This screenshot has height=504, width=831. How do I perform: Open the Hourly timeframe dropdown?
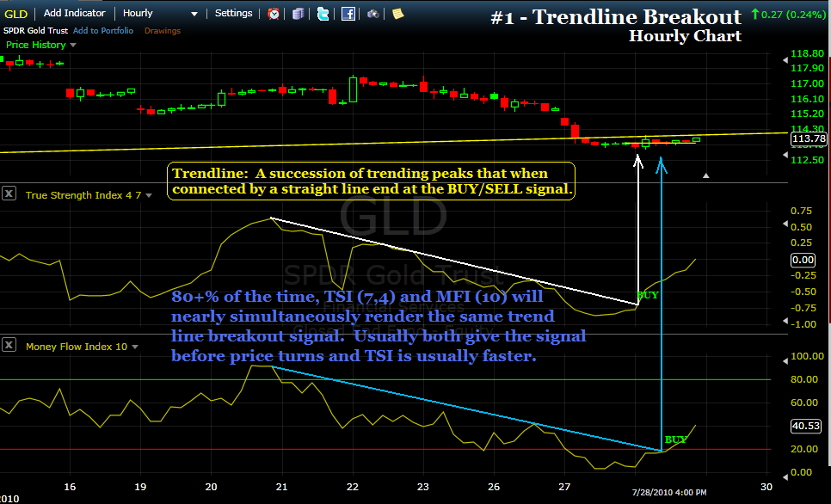[x=194, y=13]
